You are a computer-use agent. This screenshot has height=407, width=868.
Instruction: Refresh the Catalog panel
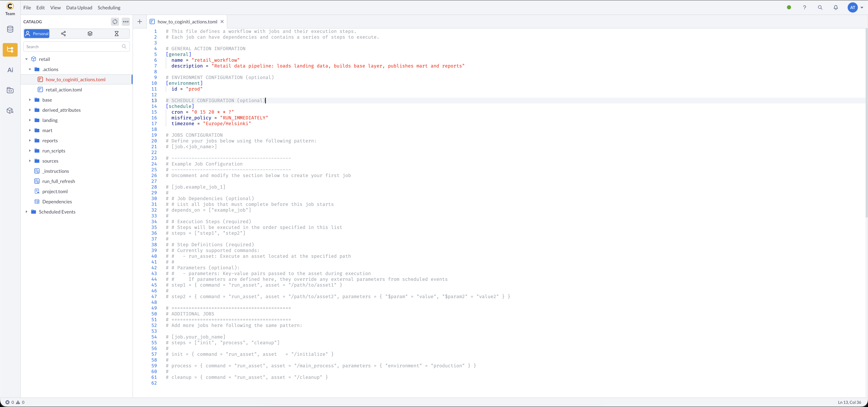[x=115, y=22]
